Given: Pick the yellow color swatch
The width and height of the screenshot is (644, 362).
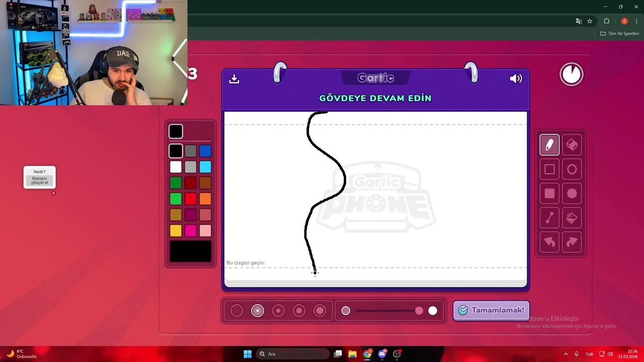Looking at the screenshot, I should [x=176, y=231].
